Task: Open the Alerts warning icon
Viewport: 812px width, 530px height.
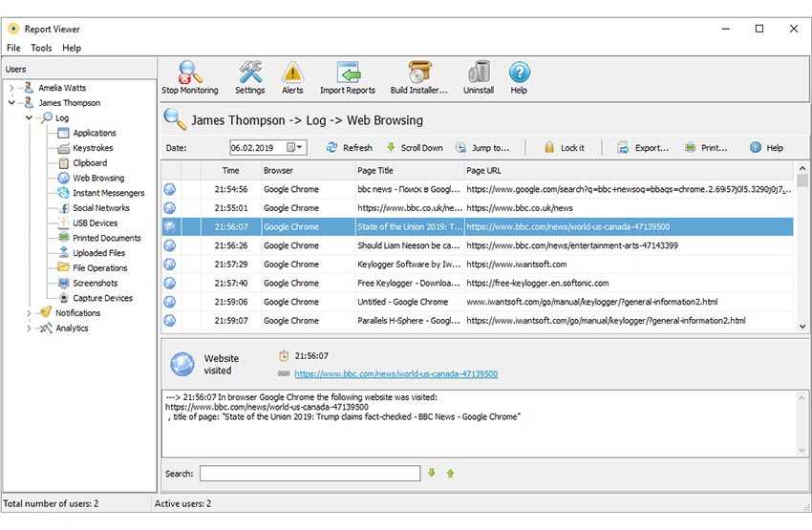Action: 292,73
